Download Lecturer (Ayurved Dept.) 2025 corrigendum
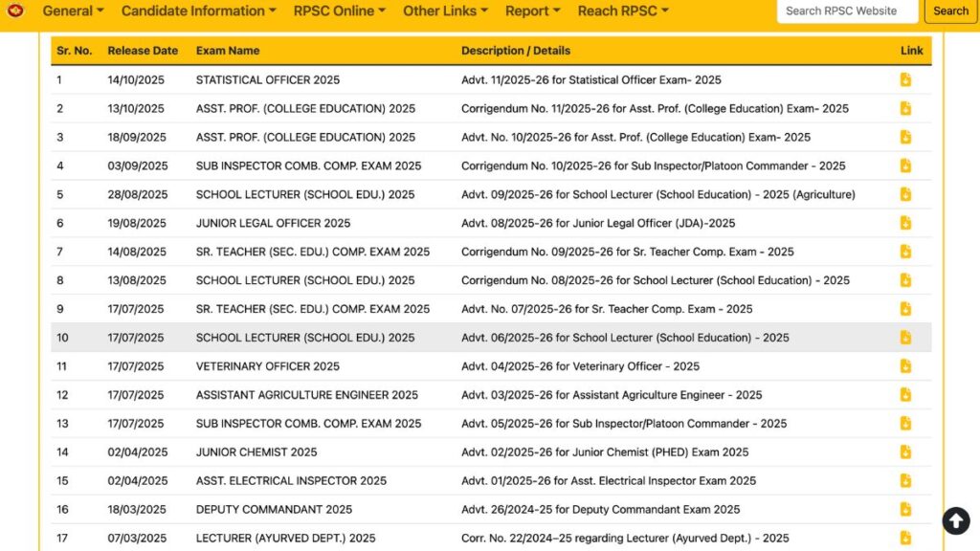The image size is (980, 551). click(905, 538)
